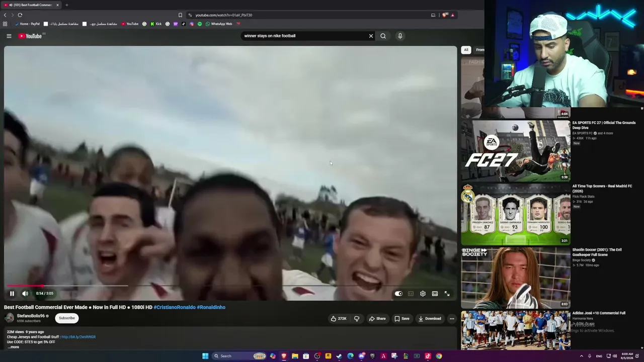Open the Adidas José +10 Commercial title

[x=599, y=313]
